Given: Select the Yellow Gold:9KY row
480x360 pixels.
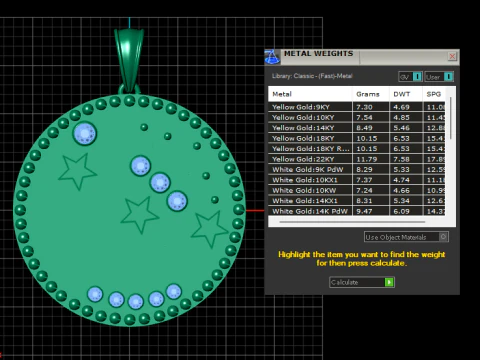Looking at the screenshot, I should [x=357, y=107].
